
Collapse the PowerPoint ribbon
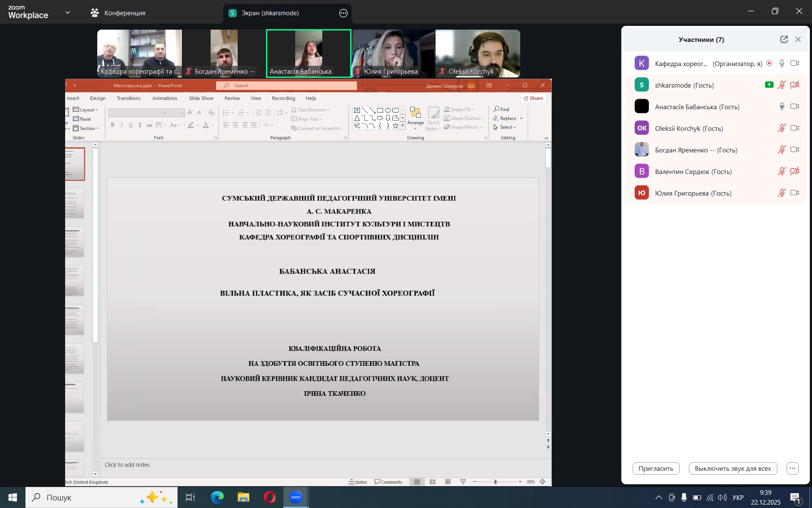(546, 138)
